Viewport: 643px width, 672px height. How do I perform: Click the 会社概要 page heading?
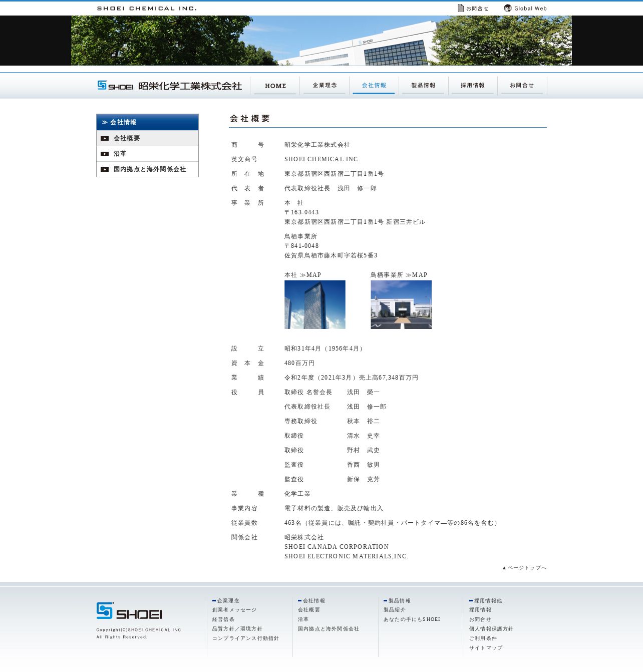(250, 119)
